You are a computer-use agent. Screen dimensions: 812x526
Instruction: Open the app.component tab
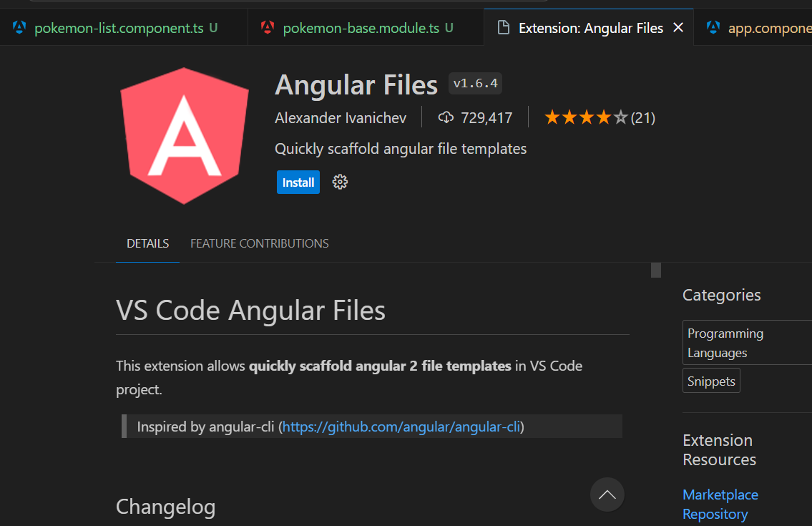753,27
